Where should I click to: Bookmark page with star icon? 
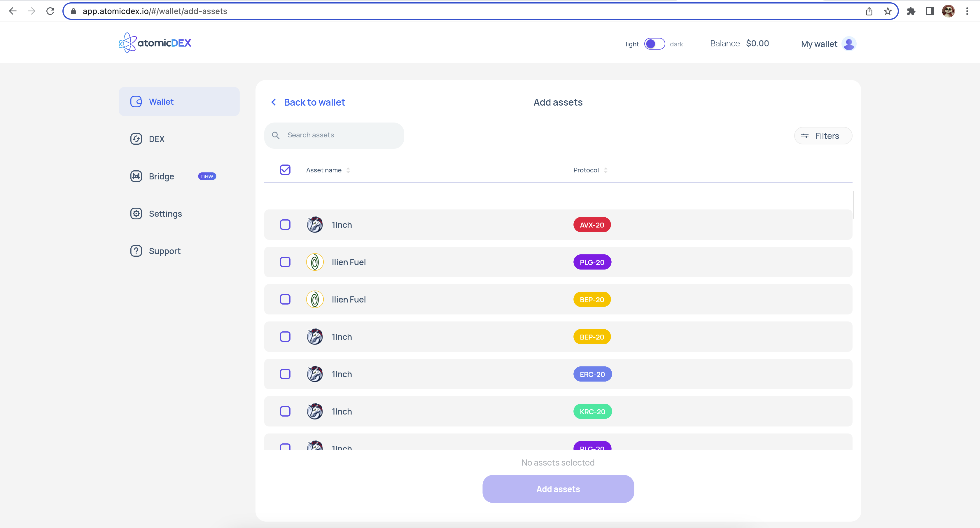[888, 11]
